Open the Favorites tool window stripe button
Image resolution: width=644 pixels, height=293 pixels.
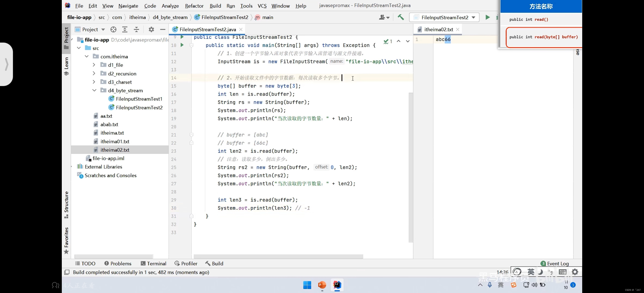pos(66,241)
